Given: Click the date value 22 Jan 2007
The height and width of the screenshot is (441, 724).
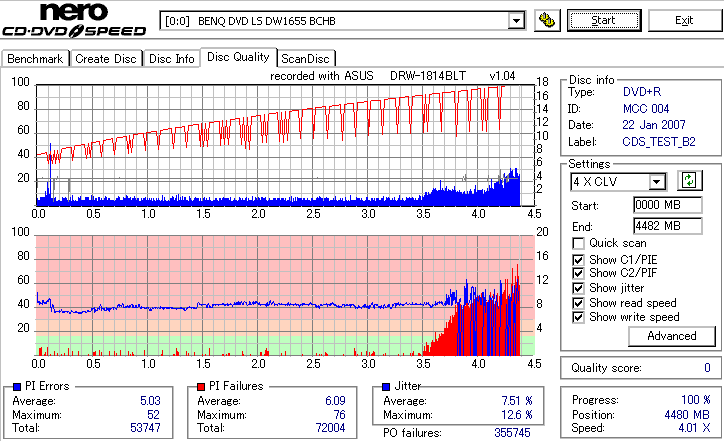Looking at the screenshot, I should pos(654,125).
